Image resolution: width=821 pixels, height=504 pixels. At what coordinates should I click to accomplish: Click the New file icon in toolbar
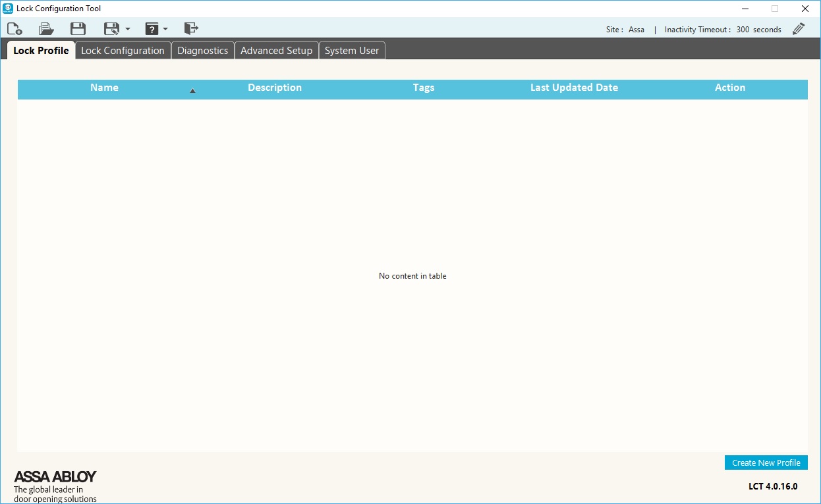[14, 28]
